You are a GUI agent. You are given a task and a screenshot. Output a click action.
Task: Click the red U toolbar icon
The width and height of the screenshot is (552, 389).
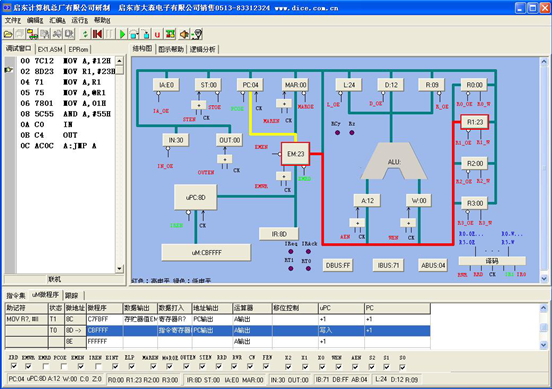point(157,34)
